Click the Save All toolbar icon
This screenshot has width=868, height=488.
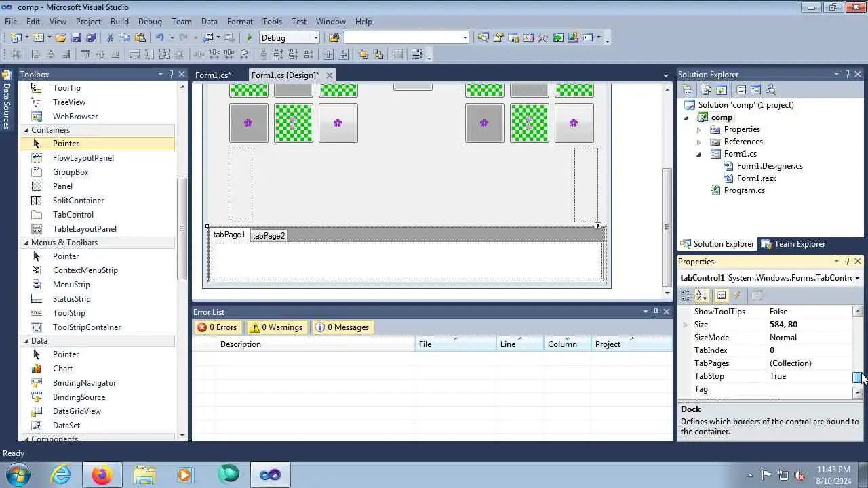pos(91,37)
